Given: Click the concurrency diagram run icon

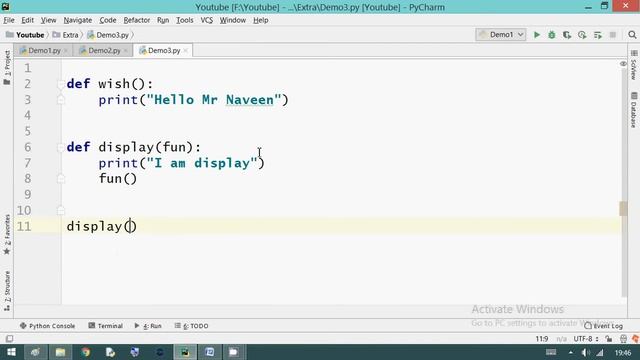Looking at the screenshot, I should click(598, 35).
